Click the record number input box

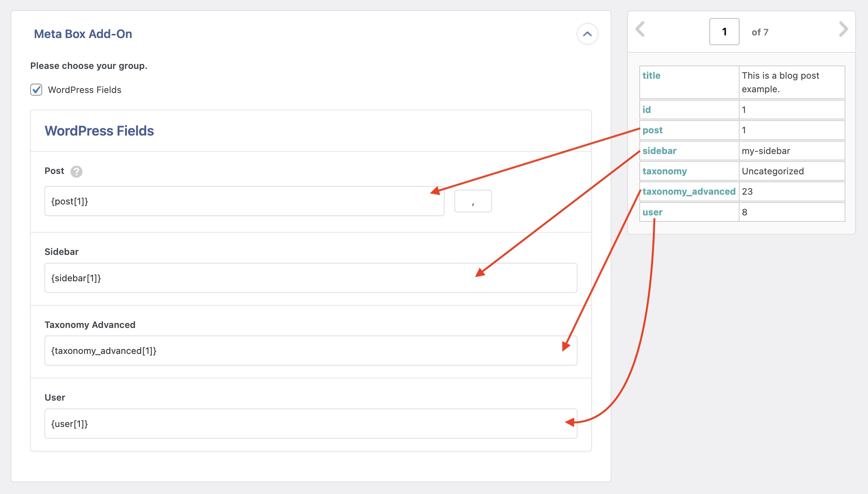[x=724, y=32]
